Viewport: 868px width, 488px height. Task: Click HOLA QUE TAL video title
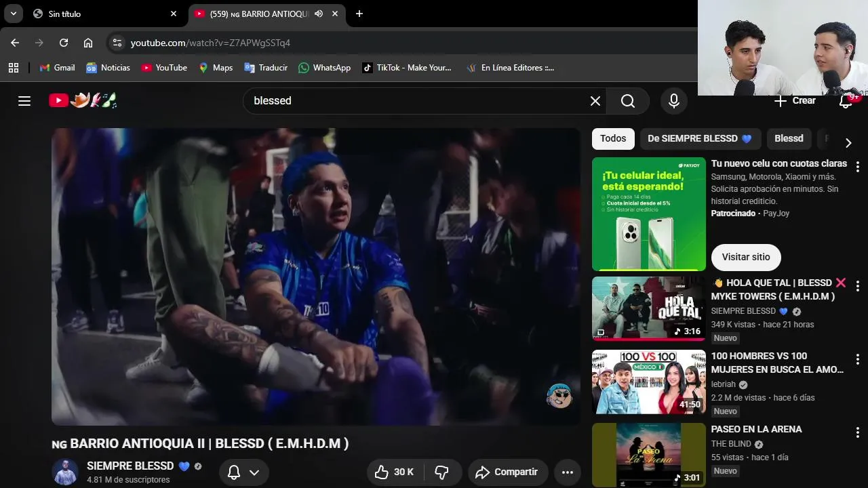[778, 289]
